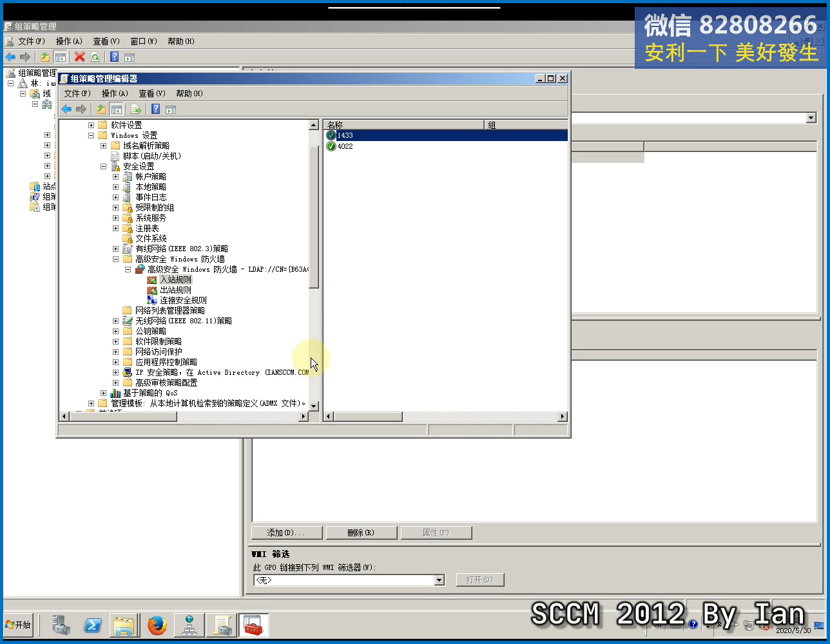Click red toolbox icon on taskbar
The image size is (830, 644).
point(253,625)
